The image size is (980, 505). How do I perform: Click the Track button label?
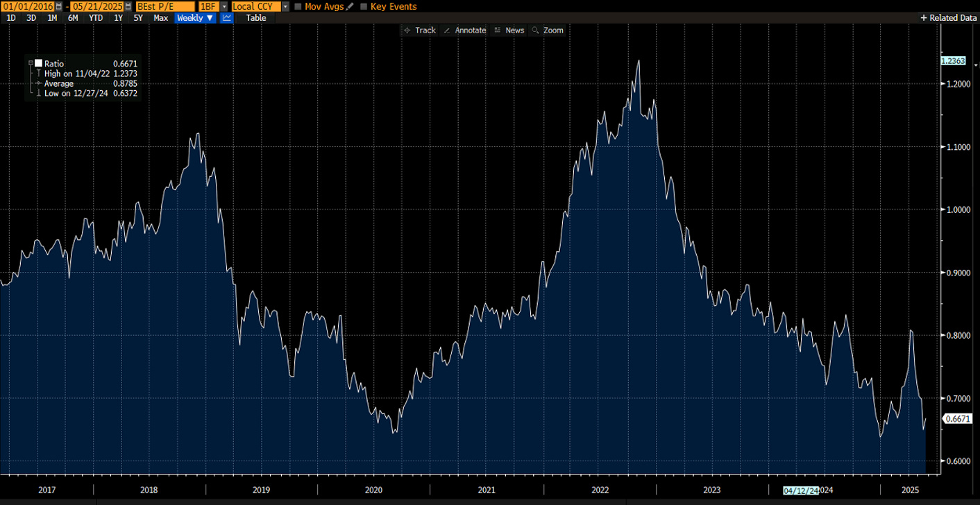tap(425, 31)
